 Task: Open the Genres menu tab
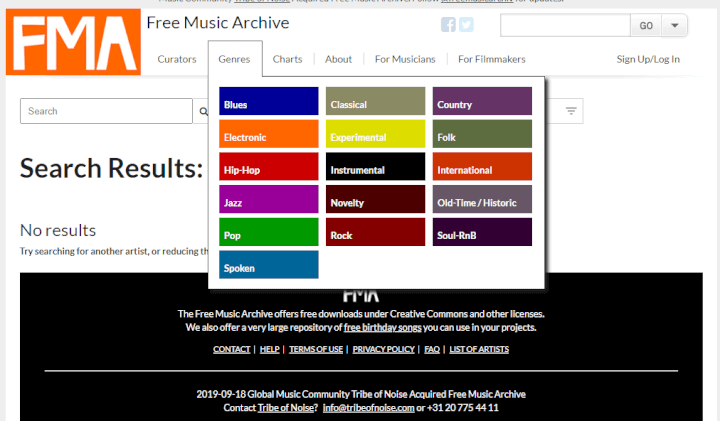[x=235, y=59]
